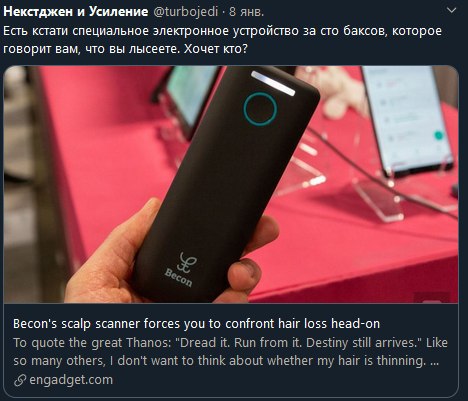Click the smartphone on the right acrylic stand
468x401 pixels.
(407, 120)
